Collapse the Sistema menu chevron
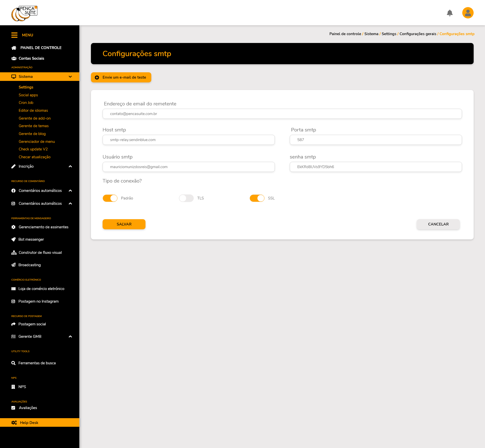The height and width of the screenshot is (448, 485). 70,77
